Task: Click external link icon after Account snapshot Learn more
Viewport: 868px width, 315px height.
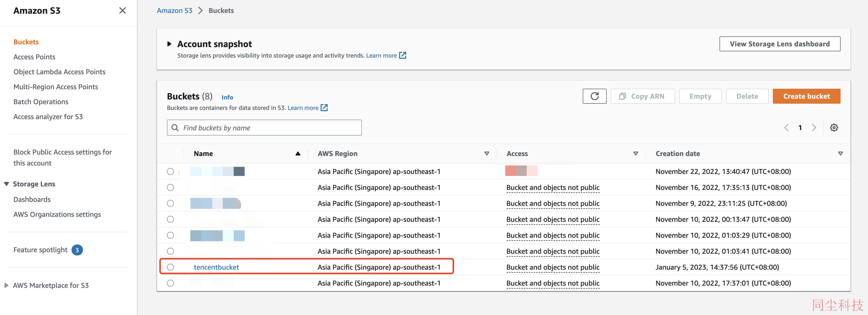Action: coord(403,55)
